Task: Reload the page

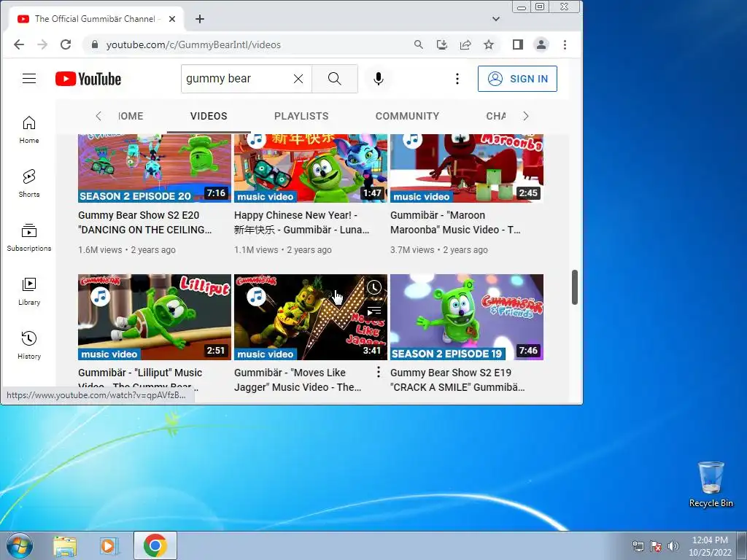Action: coord(66,44)
